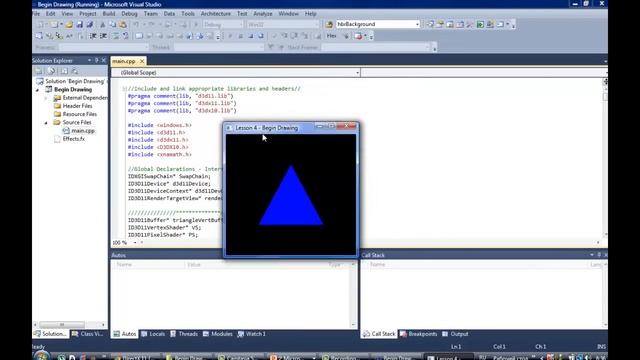The image size is (640, 360).
Task: Open the Analyze menu
Action: [262, 13]
